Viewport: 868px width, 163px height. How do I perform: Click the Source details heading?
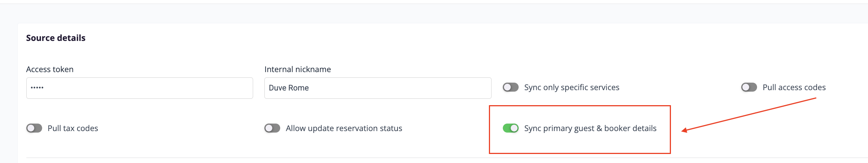pos(56,38)
